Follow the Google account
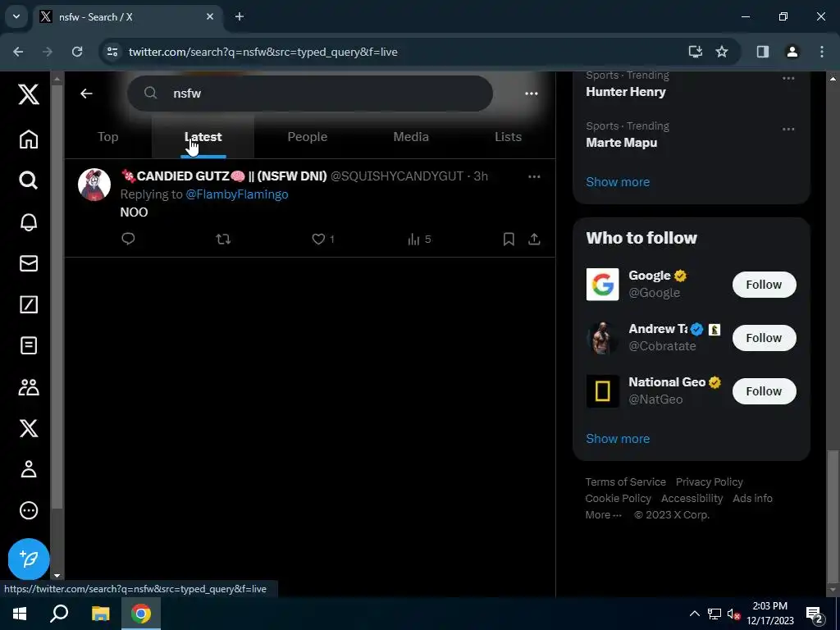 764,285
